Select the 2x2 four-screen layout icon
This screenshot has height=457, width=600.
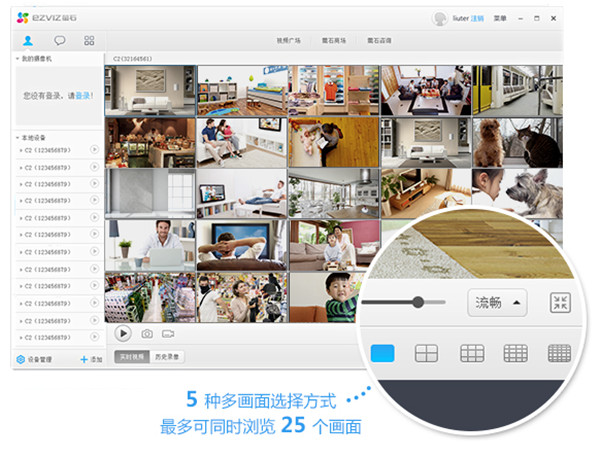(x=427, y=353)
